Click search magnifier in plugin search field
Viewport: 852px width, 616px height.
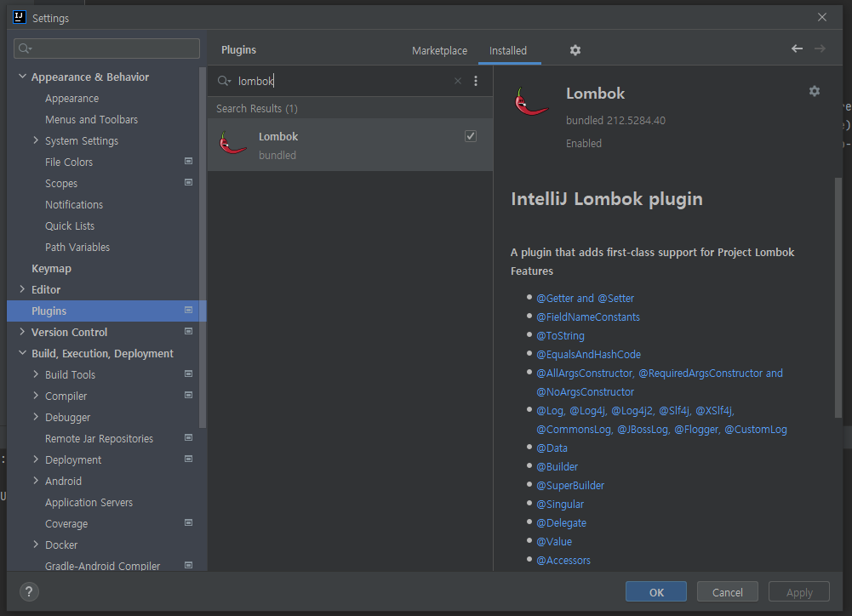click(x=224, y=81)
